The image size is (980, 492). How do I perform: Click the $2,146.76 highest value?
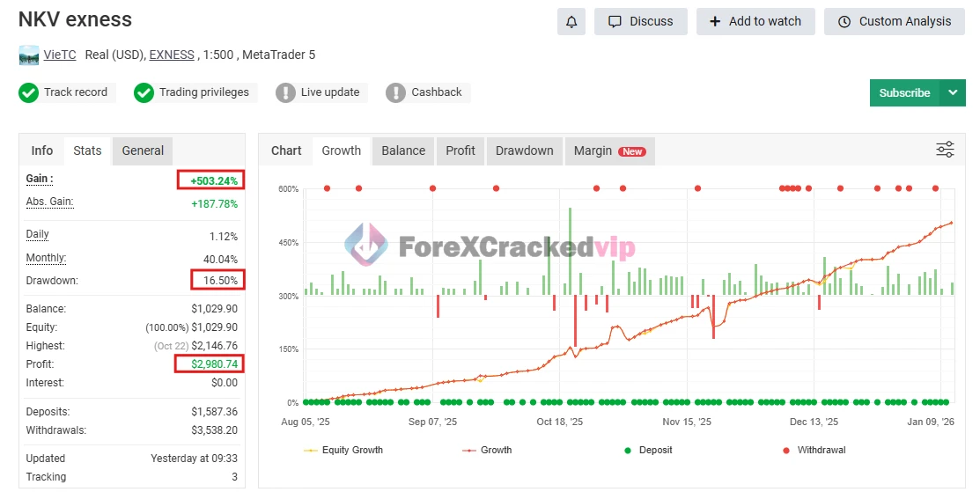214,345
